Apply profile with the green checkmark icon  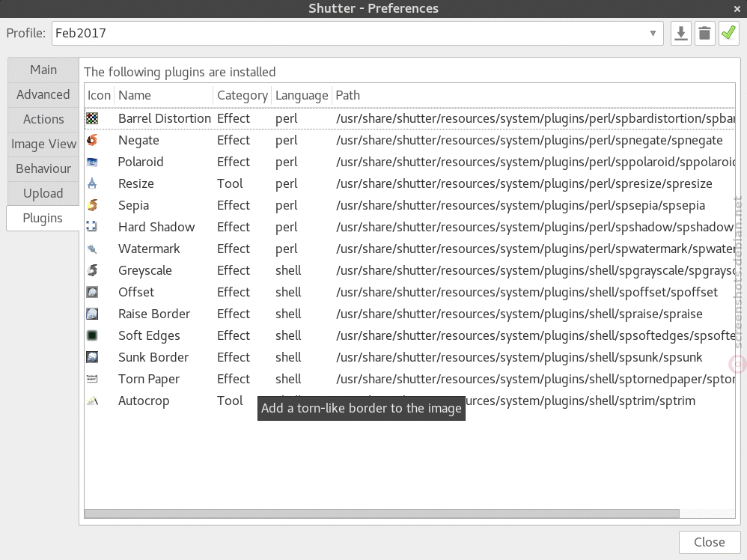pyautogui.click(x=728, y=34)
